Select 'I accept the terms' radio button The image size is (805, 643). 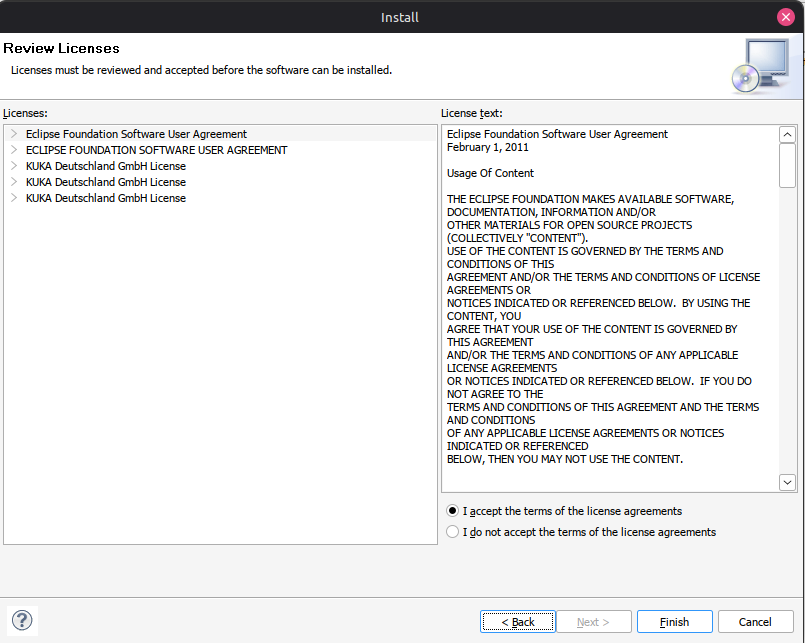click(x=452, y=510)
